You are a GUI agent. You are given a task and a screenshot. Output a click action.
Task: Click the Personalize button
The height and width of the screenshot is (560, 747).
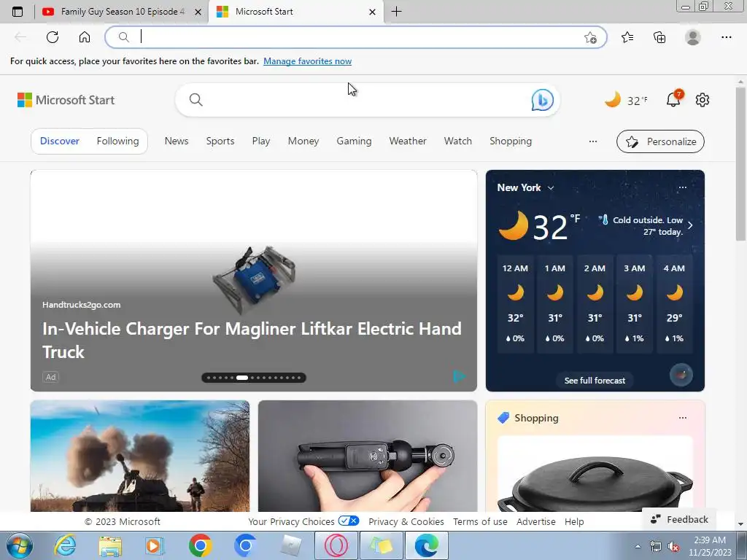tap(660, 141)
